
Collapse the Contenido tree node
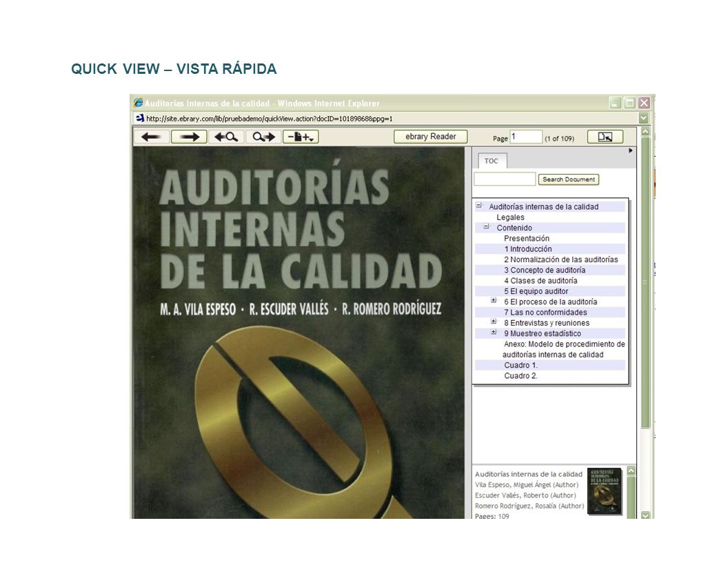pos(486,227)
